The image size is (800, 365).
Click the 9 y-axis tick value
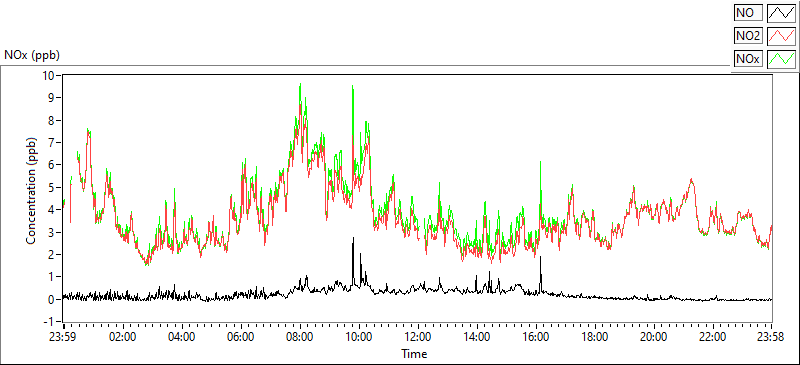click(52, 98)
